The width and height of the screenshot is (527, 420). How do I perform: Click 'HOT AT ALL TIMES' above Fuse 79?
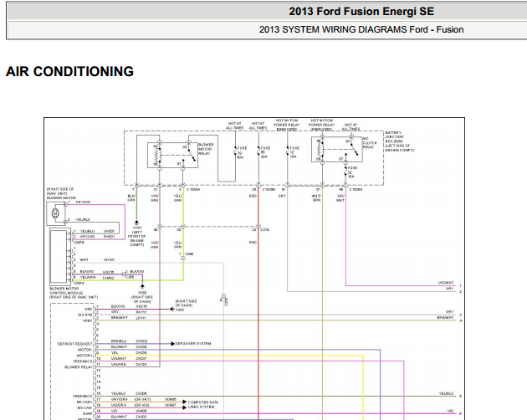234,125
